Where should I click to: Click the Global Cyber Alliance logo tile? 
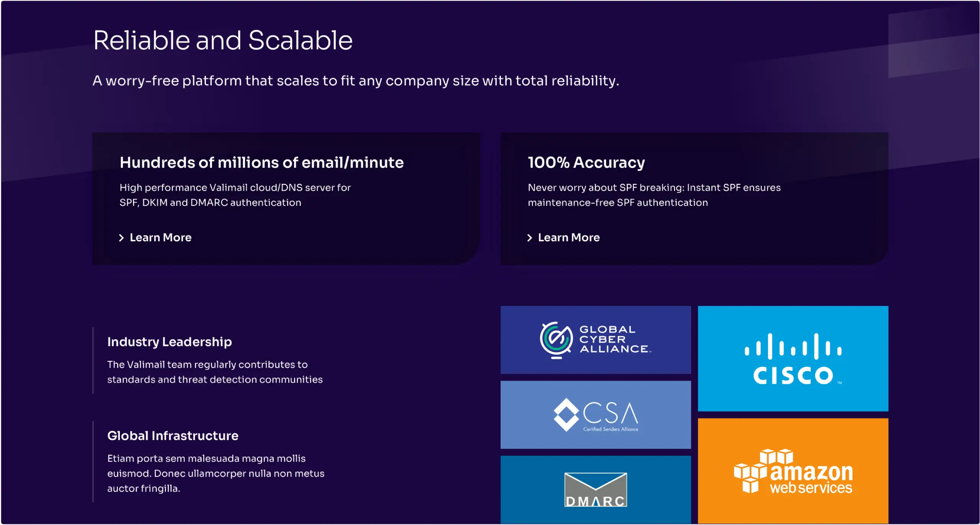pos(596,340)
